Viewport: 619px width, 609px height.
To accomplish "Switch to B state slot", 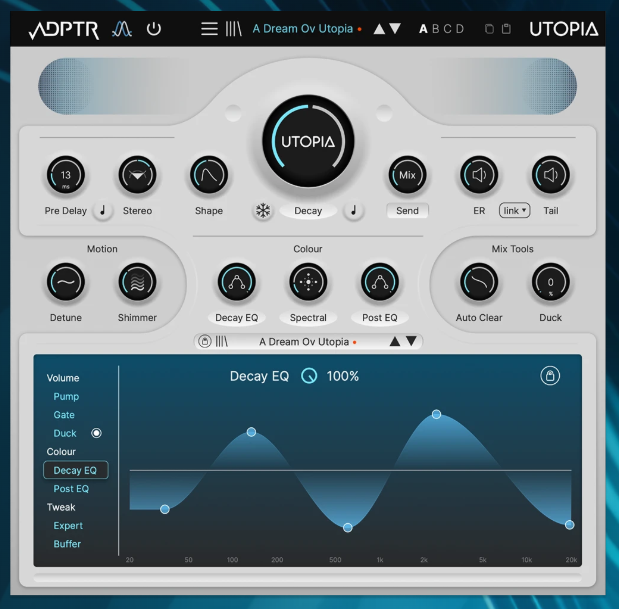I will 435,29.
